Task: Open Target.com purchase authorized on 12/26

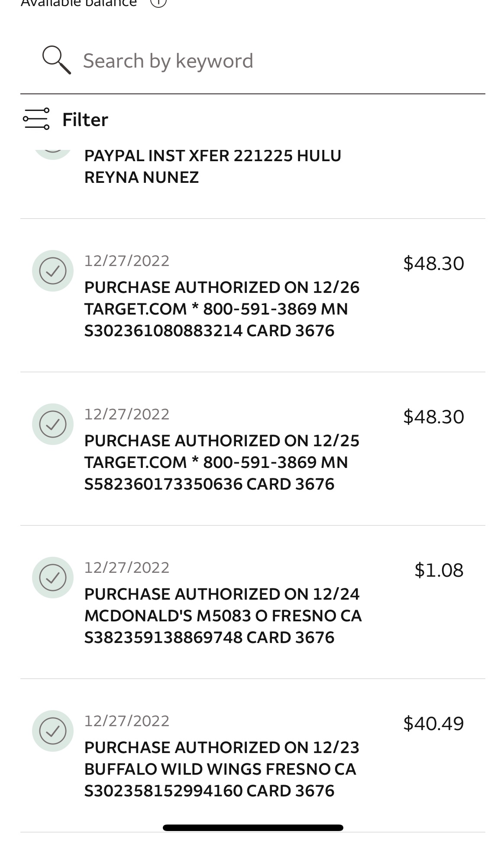Action: (222, 309)
